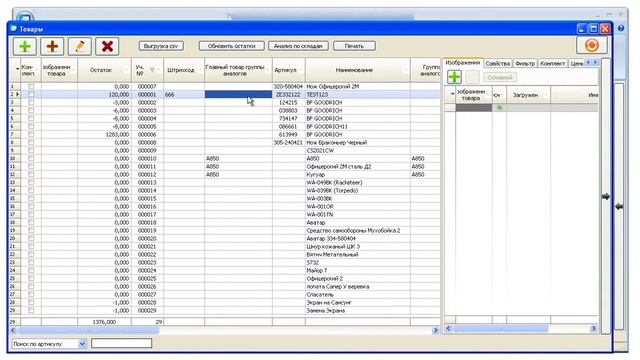Click the Экран на Самсунг cell
The image size is (640, 360).
358,302
